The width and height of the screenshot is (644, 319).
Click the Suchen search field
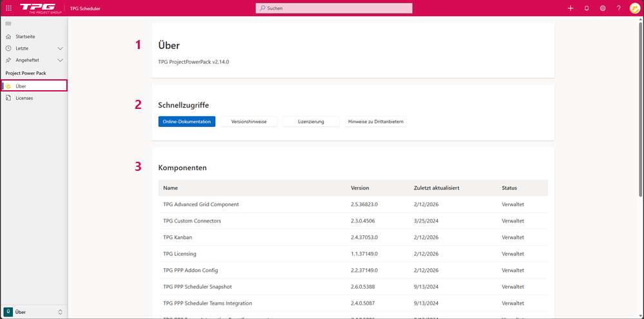tap(334, 8)
